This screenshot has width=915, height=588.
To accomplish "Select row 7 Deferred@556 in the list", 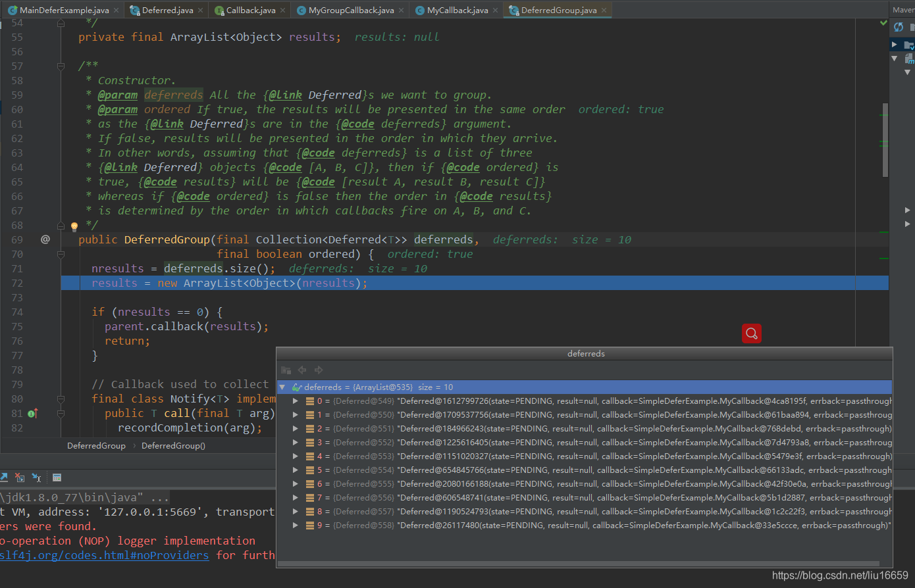I will (x=585, y=498).
